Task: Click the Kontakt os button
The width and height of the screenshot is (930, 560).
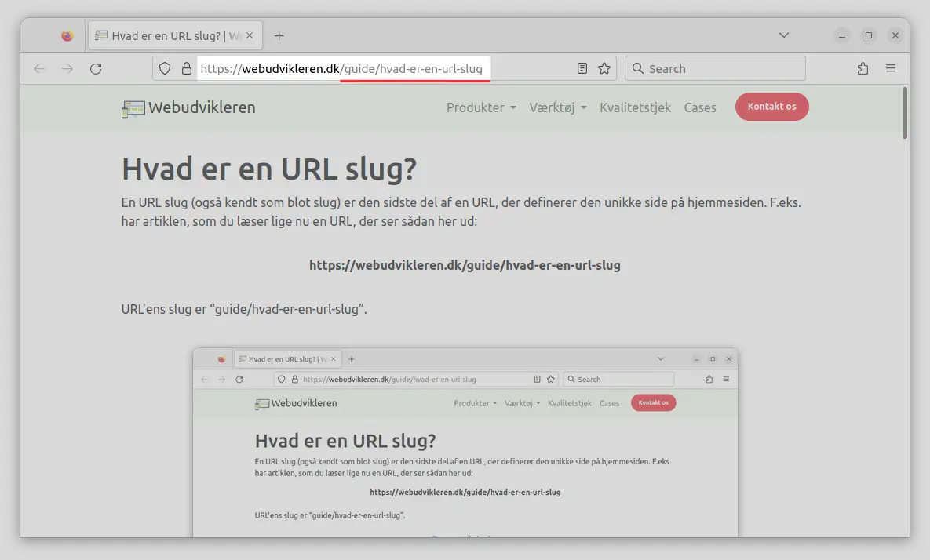Action: tap(771, 107)
